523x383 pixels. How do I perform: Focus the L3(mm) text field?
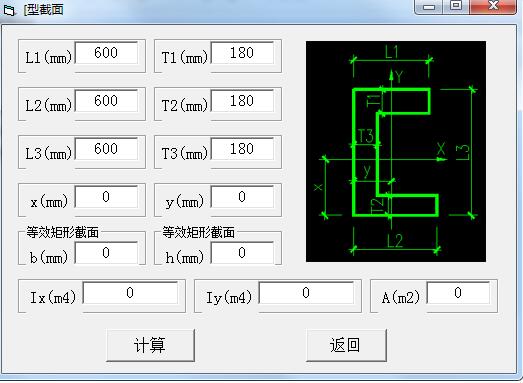click(106, 149)
